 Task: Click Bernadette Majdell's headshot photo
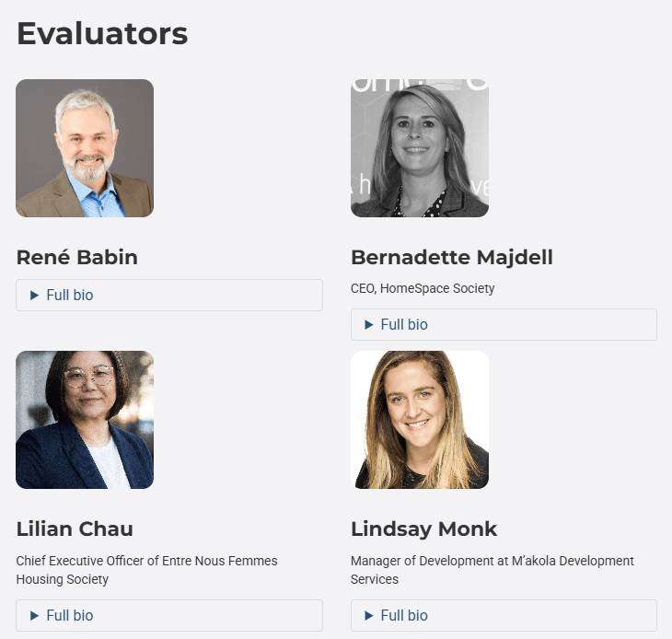pos(420,148)
